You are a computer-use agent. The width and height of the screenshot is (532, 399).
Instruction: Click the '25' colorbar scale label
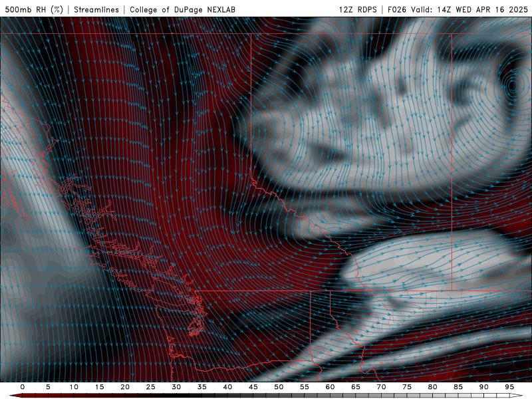[x=151, y=387]
